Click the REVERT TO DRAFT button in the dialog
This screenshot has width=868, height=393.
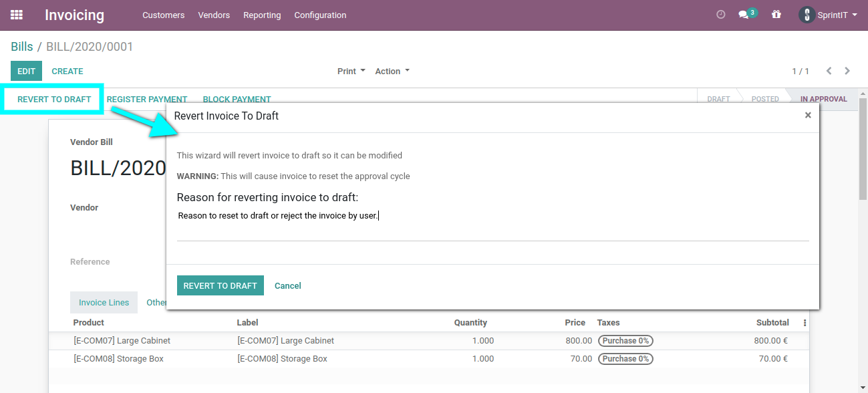220,285
